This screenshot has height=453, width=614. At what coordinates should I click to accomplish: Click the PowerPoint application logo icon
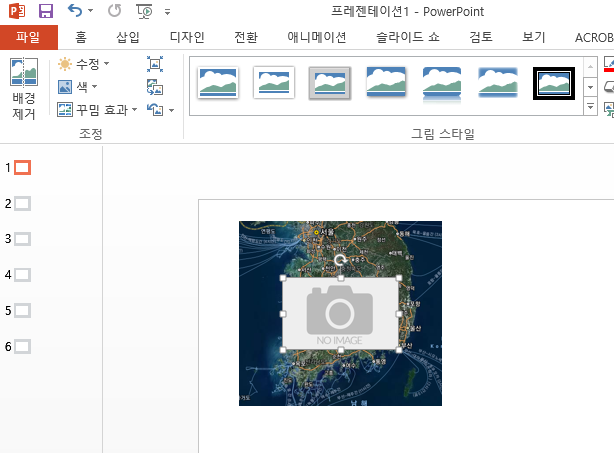click(x=17, y=11)
